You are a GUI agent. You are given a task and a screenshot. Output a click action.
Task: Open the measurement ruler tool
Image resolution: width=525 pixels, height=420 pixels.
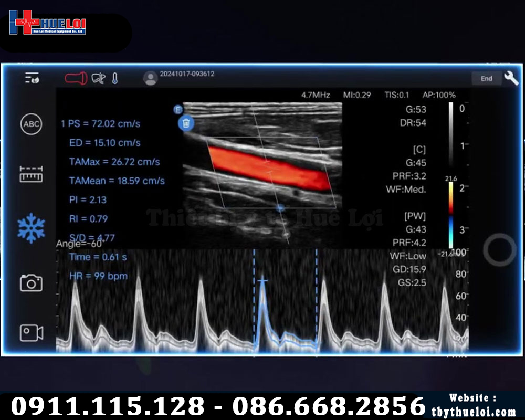pyautogui.click(x=31, y=174)
